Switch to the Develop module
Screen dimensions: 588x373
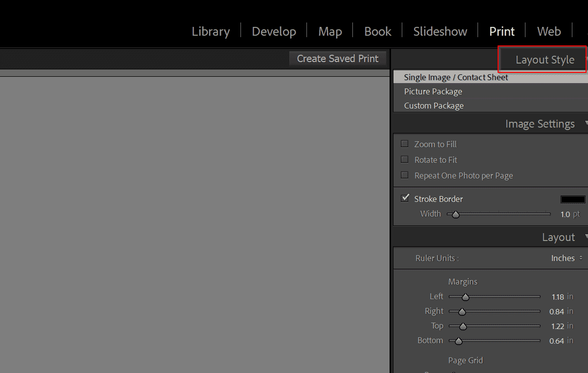[x=274, y=31]
